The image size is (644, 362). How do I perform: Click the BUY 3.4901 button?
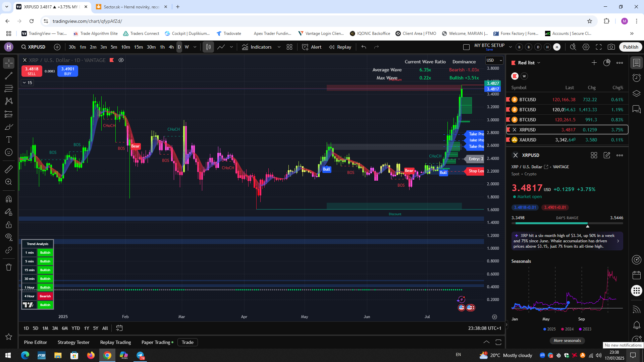click(68, 71)
